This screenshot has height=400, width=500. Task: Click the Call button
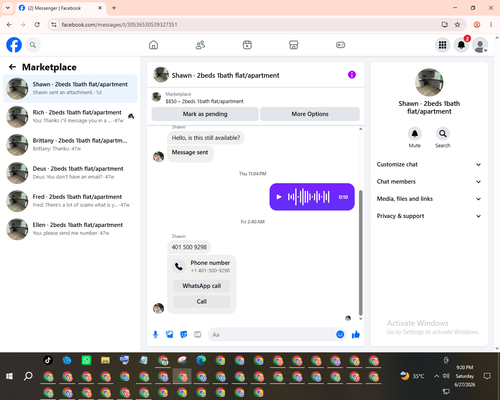202,301
